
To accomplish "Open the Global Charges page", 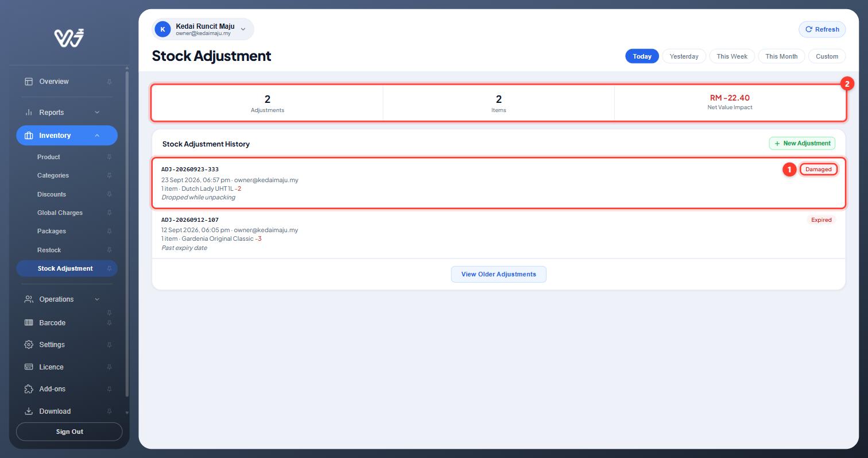I will point(60,213).
